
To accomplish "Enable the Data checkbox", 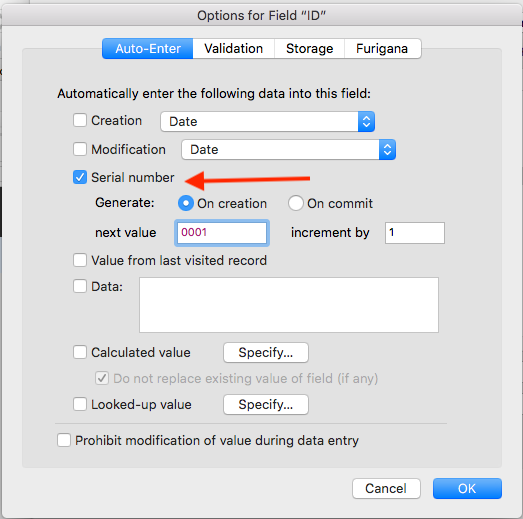I will [x=80, y=286].
